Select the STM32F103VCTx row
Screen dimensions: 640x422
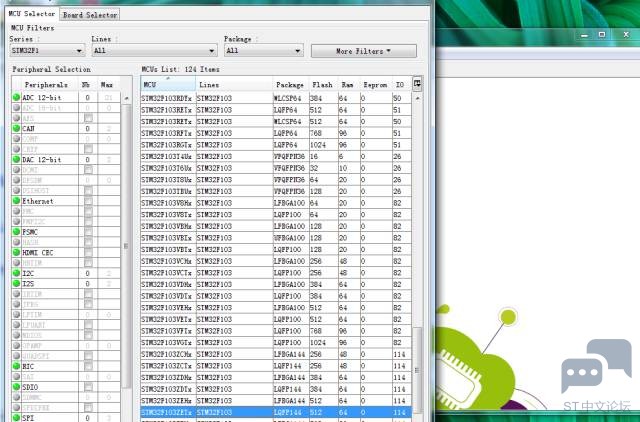pos(276,273)
